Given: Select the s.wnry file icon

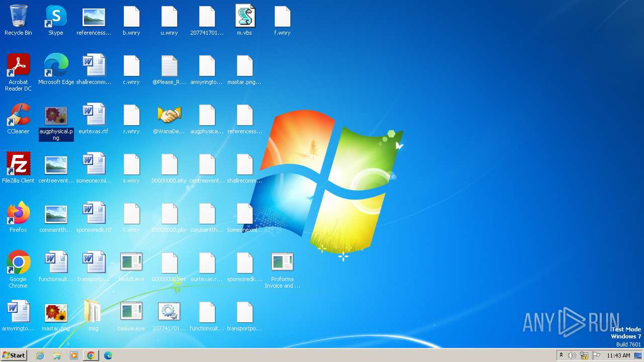Looking at the screenshot, I should (x=131, y=168).
